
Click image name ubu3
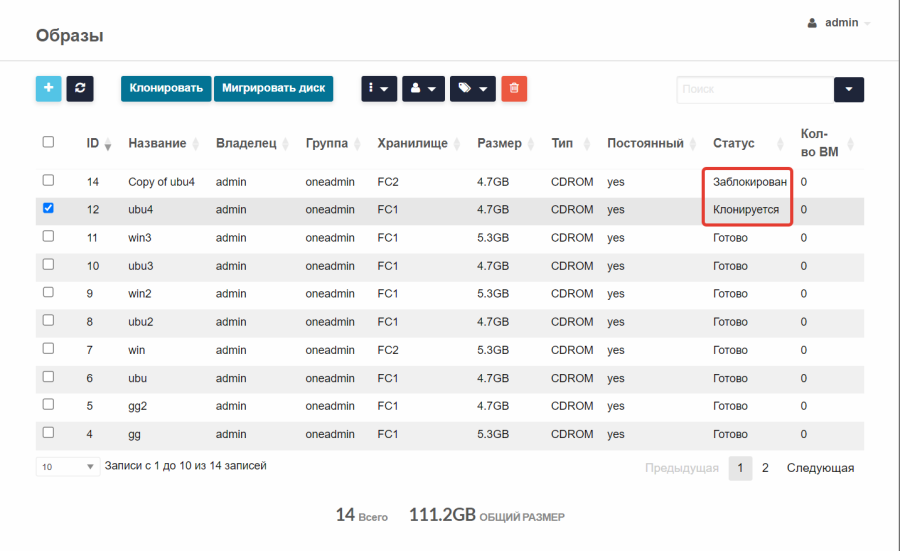pos(141,266)
